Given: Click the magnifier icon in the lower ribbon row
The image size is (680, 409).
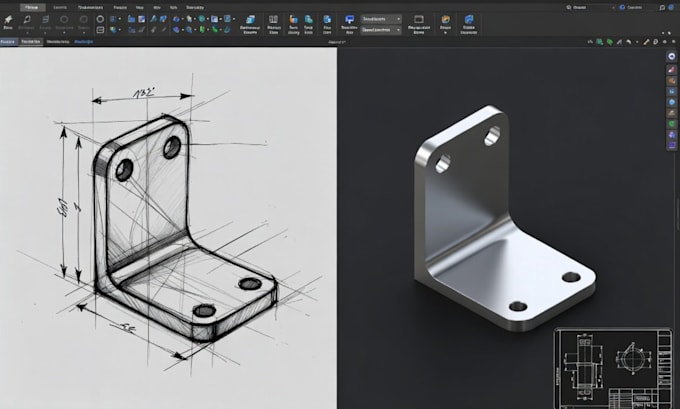Looking at the screenshot, I should click(189, 30).
